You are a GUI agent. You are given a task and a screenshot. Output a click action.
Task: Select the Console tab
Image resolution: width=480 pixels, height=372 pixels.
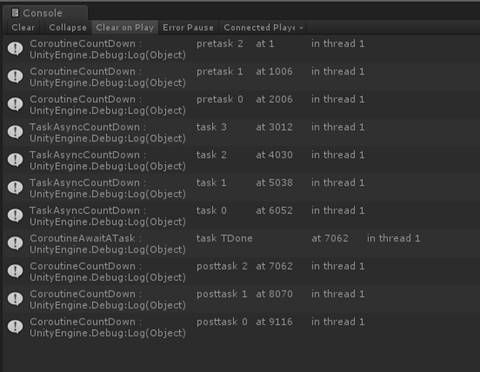45,13
